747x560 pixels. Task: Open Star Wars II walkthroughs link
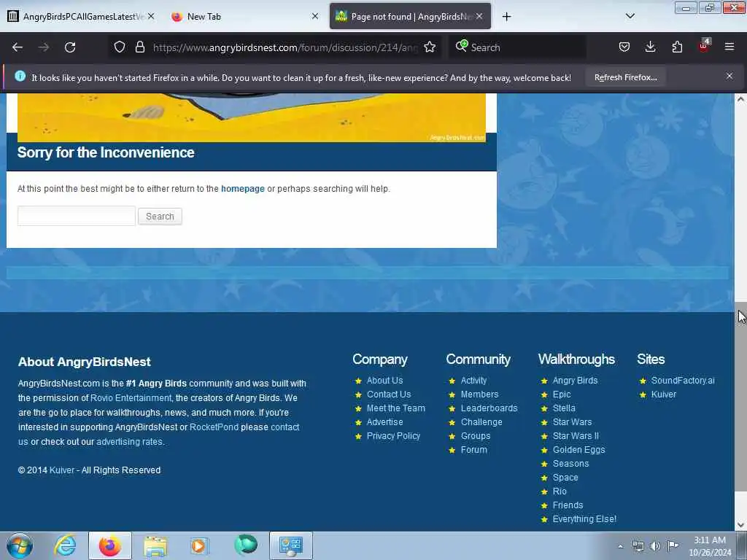576,436
